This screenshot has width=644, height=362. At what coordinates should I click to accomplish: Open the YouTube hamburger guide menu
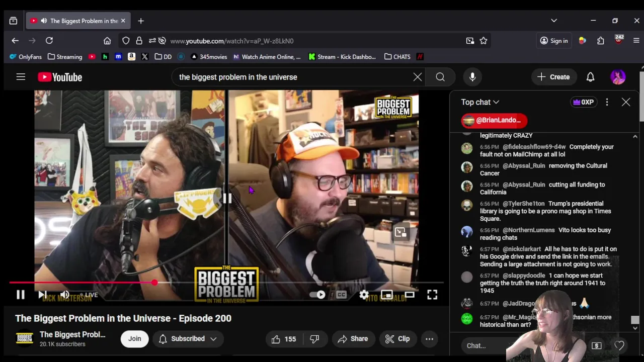pos(21,77)
